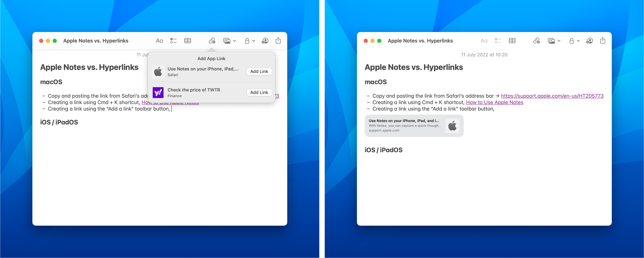Click 'Creating a link using the "Add a link"' line right window
This screenshot has width=644, height=258.
[x=433, y=109]
